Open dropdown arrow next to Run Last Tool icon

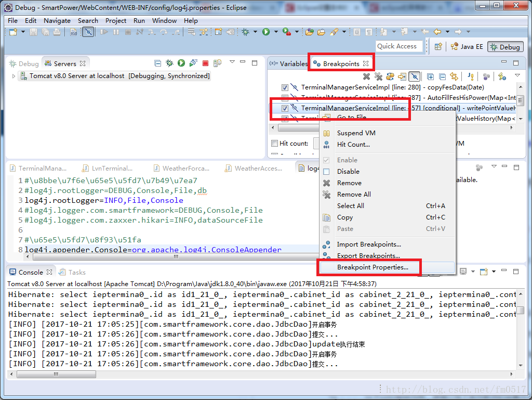coord(297,32)
